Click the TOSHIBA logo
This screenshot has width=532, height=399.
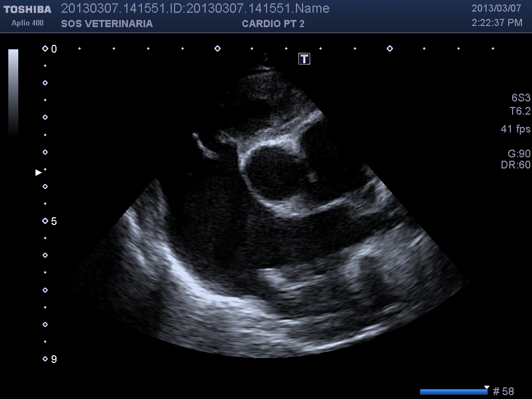[x=28, y=9]
